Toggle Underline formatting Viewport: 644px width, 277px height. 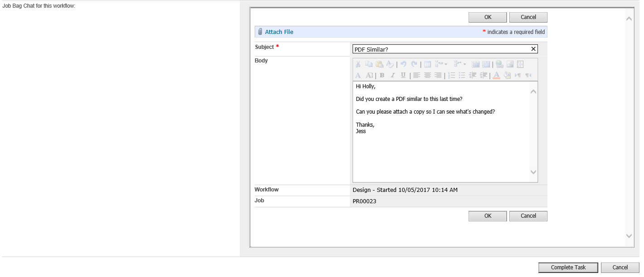click(403, 75)
